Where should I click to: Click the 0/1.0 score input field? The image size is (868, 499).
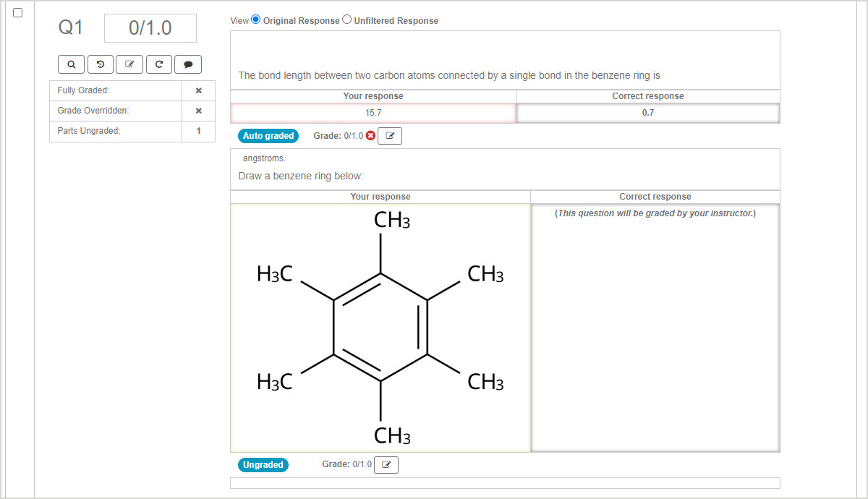click(150, 27)
